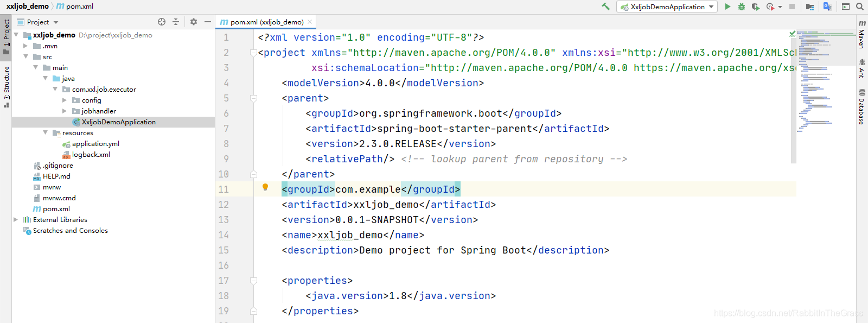
Task: Select XxljobDemoApplication in the project tree
Action: click(113, 122)
